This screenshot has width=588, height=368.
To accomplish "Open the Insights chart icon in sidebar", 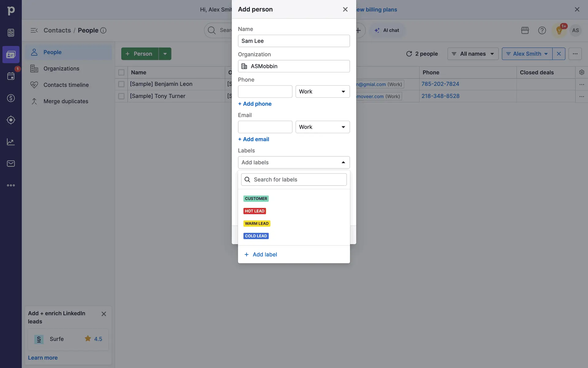I will pos(11,142).
